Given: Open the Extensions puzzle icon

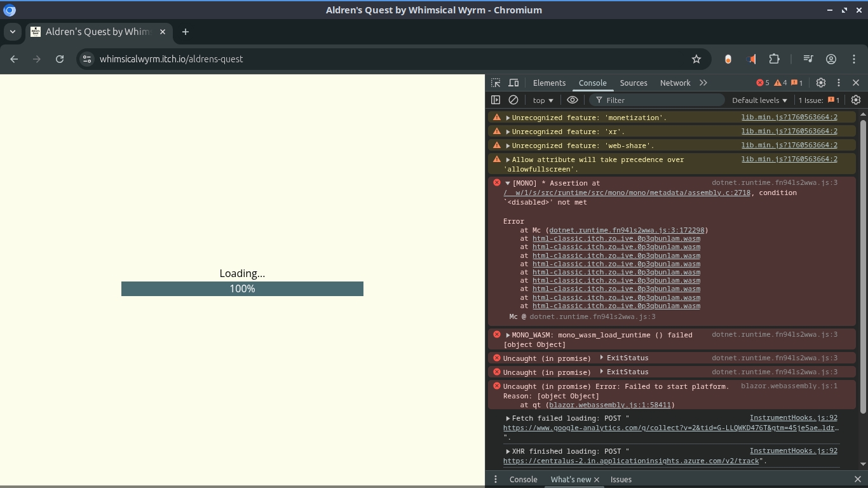Looking at the screenshot, I should [x=774, y=59].
